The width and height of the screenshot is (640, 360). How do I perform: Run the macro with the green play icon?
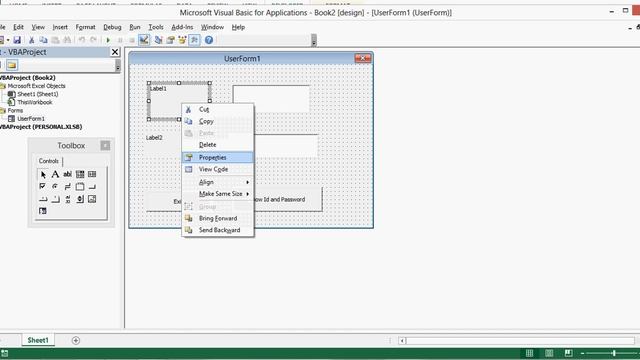coord(108,40)
